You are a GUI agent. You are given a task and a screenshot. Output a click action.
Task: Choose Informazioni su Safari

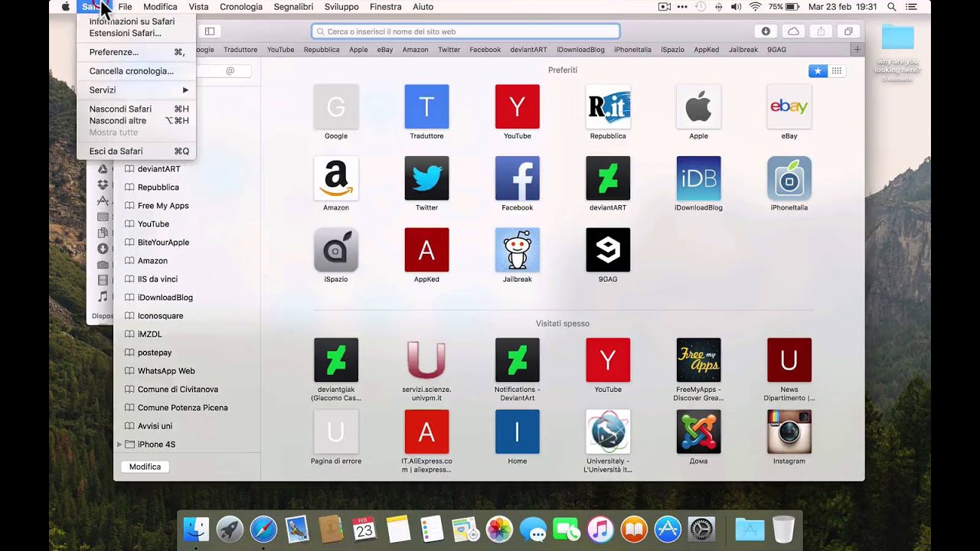click(136, 22)
